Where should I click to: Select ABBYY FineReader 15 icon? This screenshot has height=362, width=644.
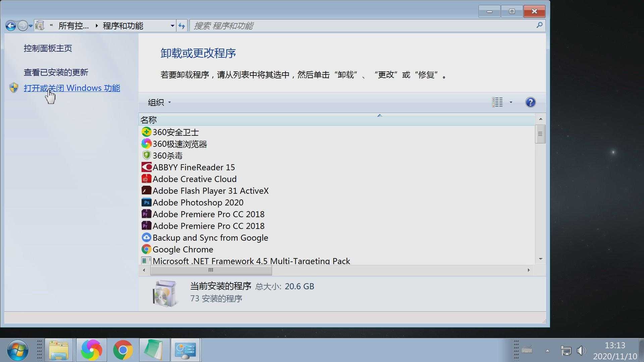coord(146,167)
